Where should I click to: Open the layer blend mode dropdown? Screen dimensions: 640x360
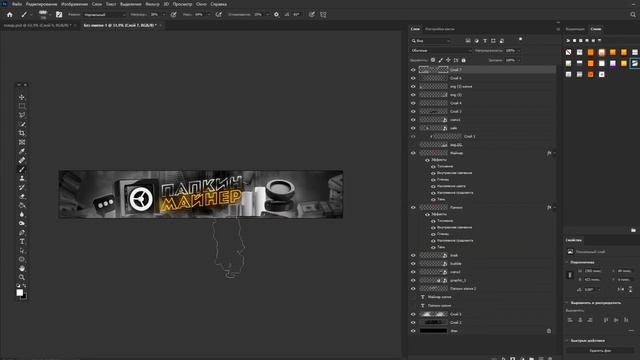(440, 51)
